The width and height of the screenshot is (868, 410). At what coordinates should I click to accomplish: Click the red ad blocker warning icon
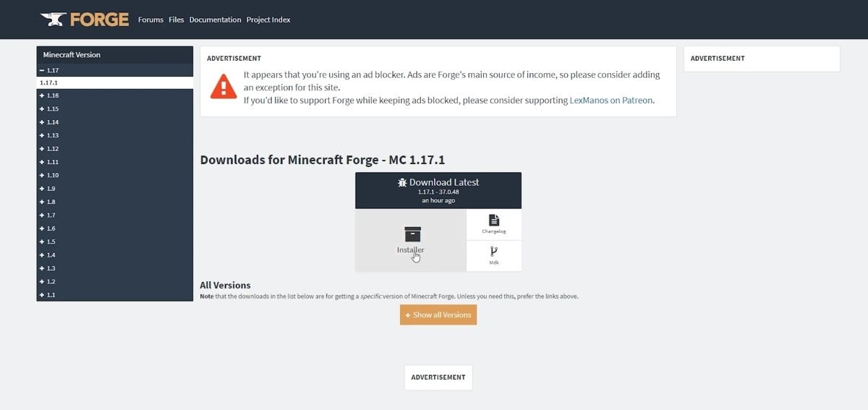click(x=224, y=86)
